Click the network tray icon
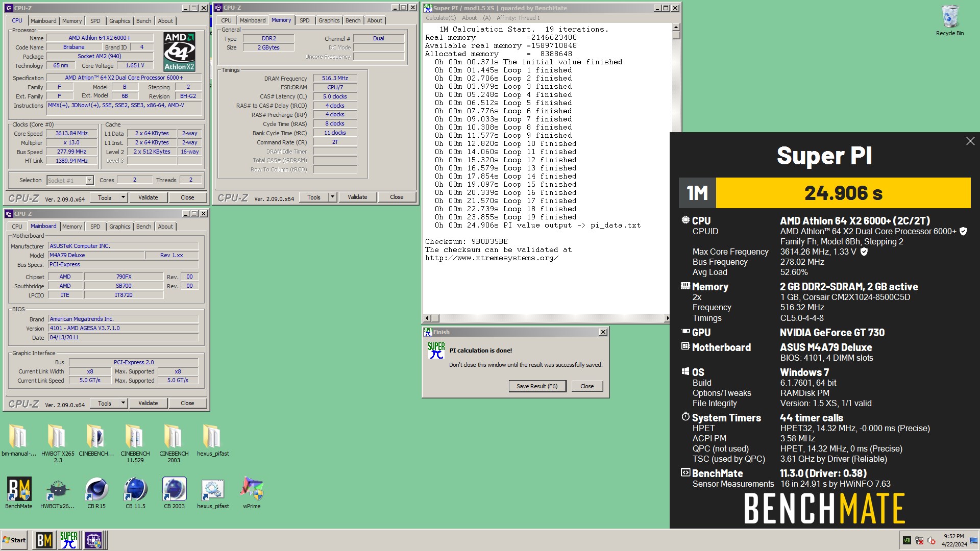Image resolution: width=980 pixels, height=551 pixels. 919,540
